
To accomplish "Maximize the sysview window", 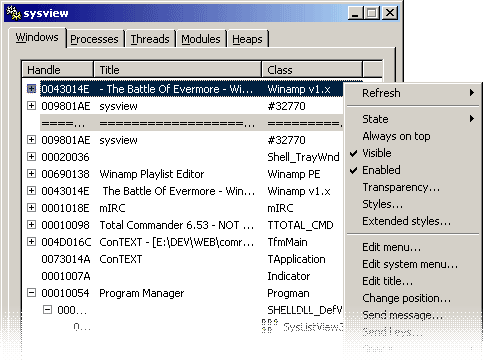I will click(371, 13).
